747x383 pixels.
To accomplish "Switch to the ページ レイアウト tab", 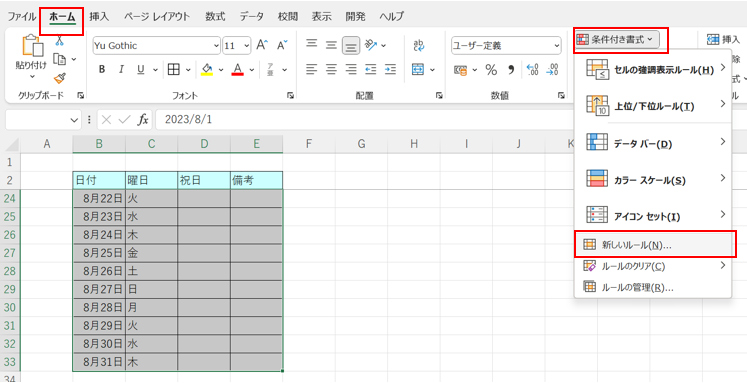I will (157, 17).
